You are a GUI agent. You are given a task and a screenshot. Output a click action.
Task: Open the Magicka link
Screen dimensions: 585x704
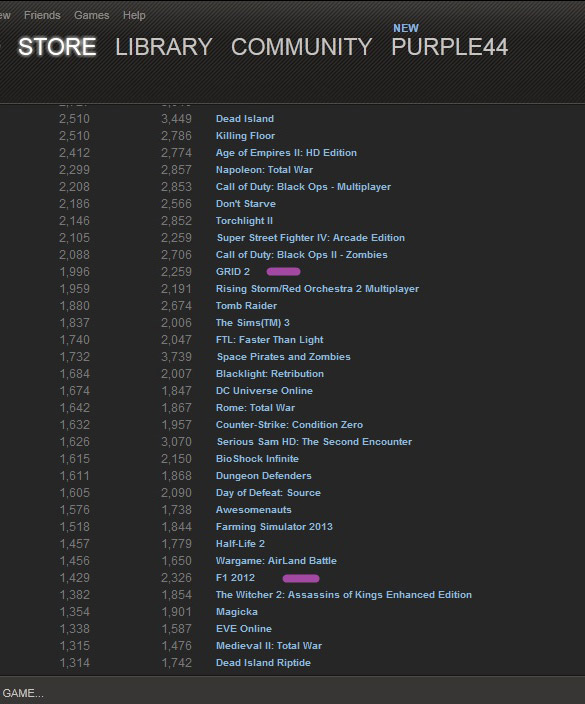pos(237,612)
